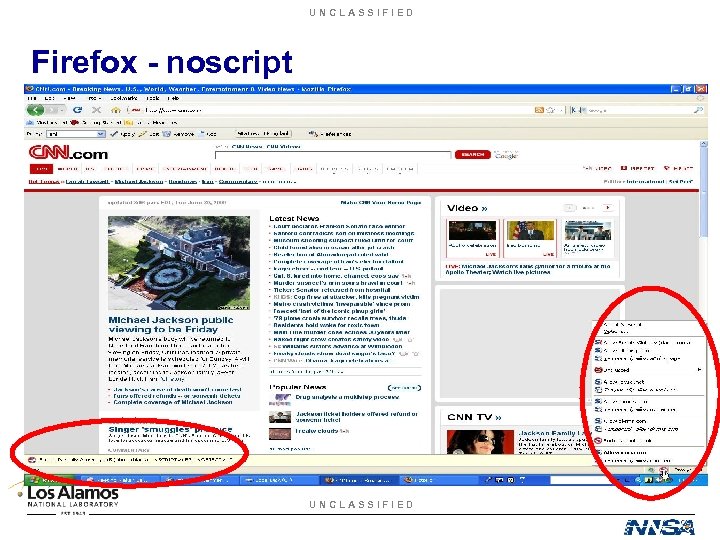Expand the Untrusted submenu arrow in NoScript menu
This screenshot has height=540, width=720.
click(699, 370)
